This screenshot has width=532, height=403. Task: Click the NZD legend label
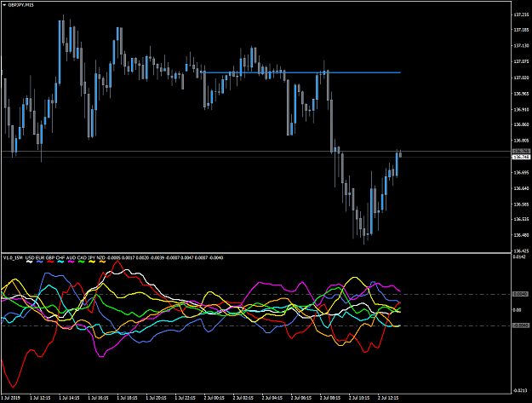pos(101,257)
